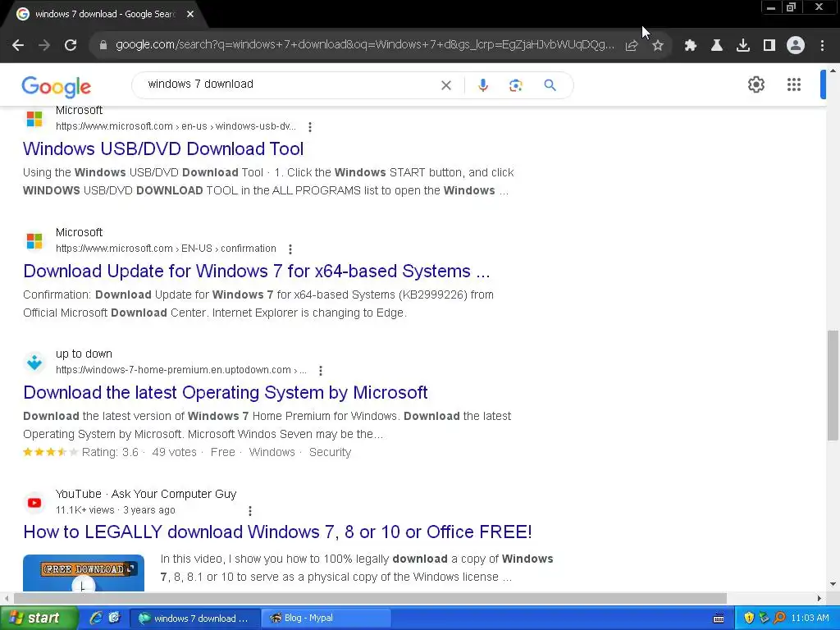Click the forward navigation arrow
This screenshot has height=630, width=840.
[44, 46]
